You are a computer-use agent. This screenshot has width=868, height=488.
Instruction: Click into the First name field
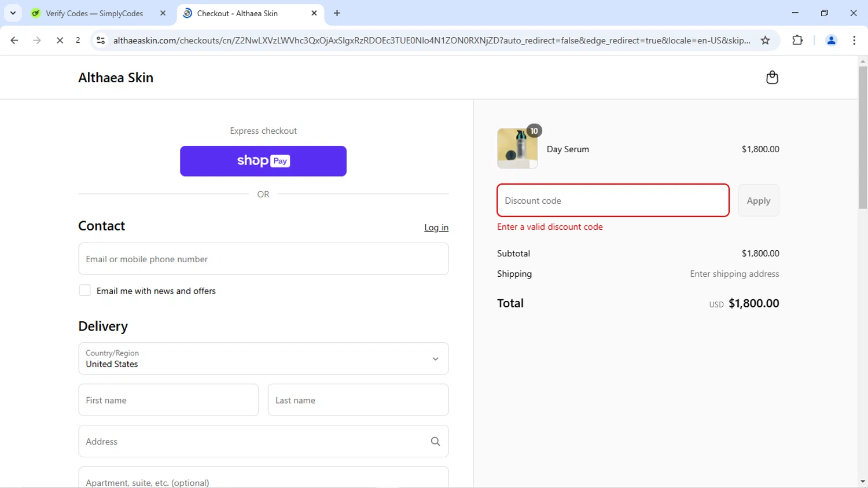(168, 400)
